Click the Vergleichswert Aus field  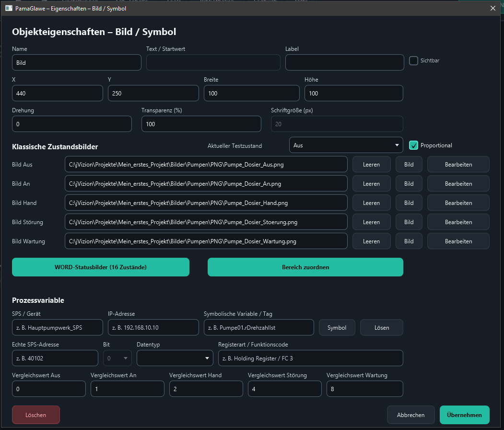49,389
